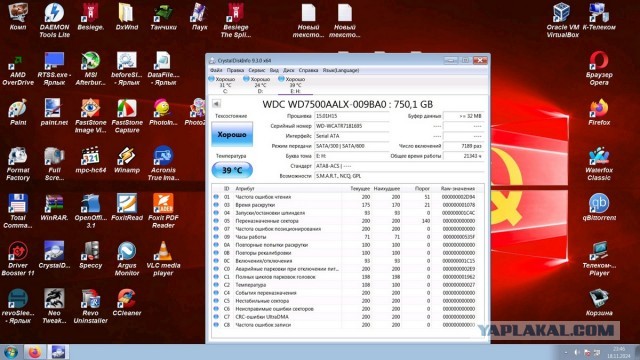Viewport: 640px width, 360px height.
Task: Launch Format Factory desktop icon
Action: pos(18,163)
